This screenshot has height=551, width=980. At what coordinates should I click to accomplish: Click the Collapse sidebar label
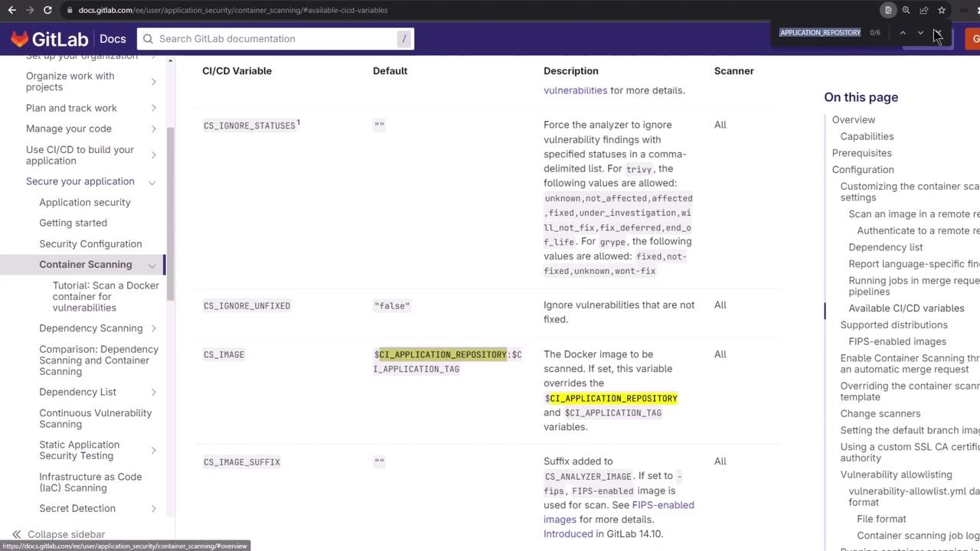click(x=67, y=534)
